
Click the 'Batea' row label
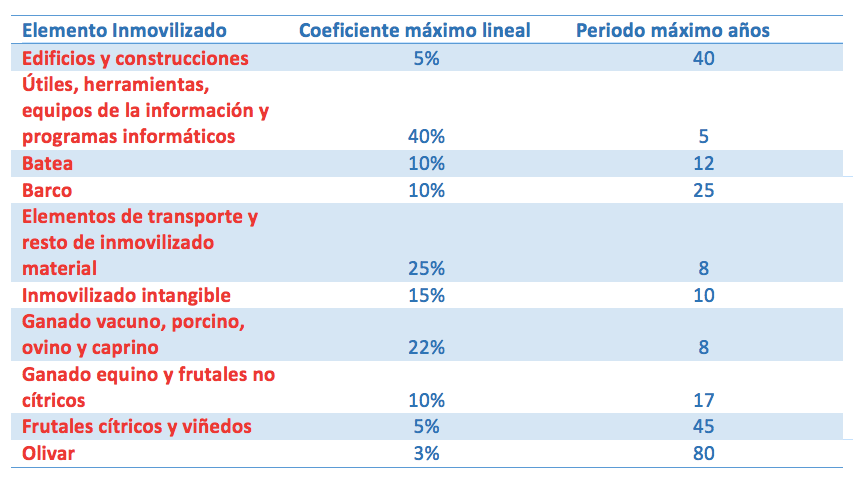click(47, 163)
